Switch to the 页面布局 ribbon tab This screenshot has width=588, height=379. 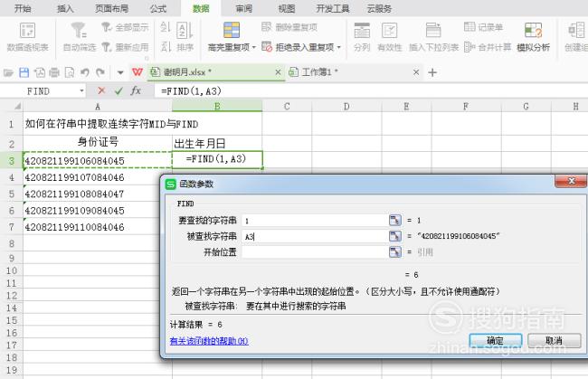(x=111, y=8)
